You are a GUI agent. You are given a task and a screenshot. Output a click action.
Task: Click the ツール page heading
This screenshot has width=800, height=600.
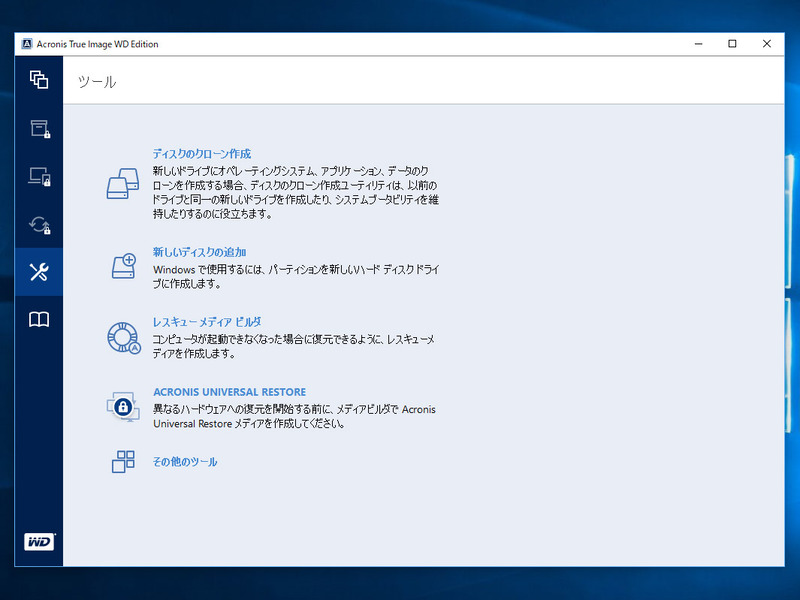(x=97, y=82)
